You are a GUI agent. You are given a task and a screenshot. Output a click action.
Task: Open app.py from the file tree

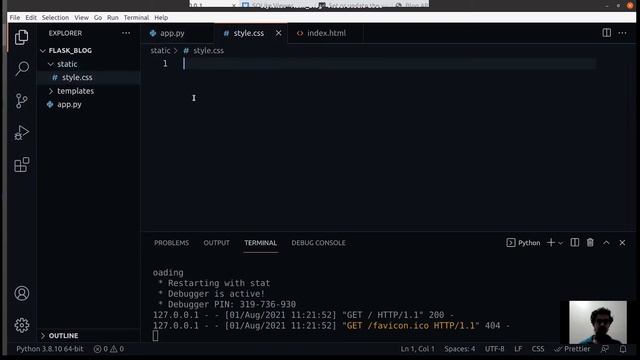[69, 104]
